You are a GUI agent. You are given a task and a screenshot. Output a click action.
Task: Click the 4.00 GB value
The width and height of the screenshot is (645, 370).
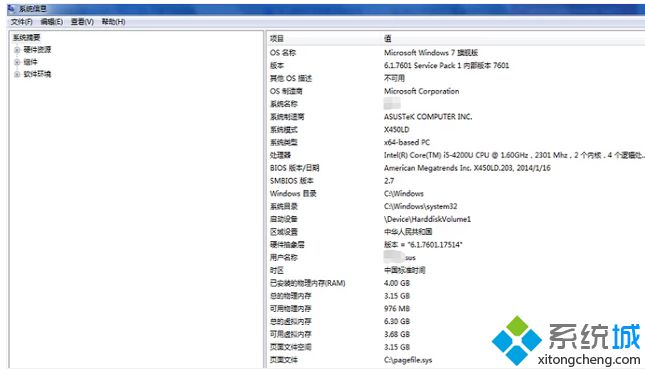pos(397,283)
